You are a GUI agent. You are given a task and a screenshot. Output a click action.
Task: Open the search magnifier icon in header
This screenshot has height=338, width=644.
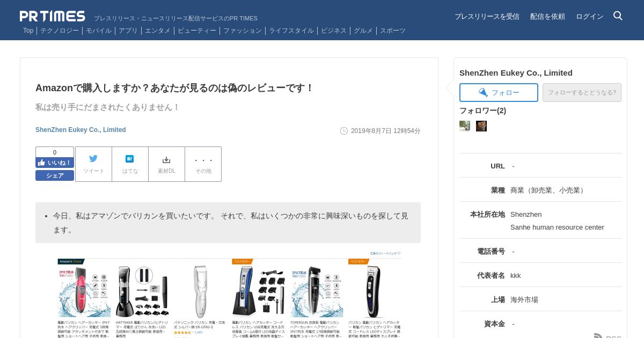(x=618, y=16)
